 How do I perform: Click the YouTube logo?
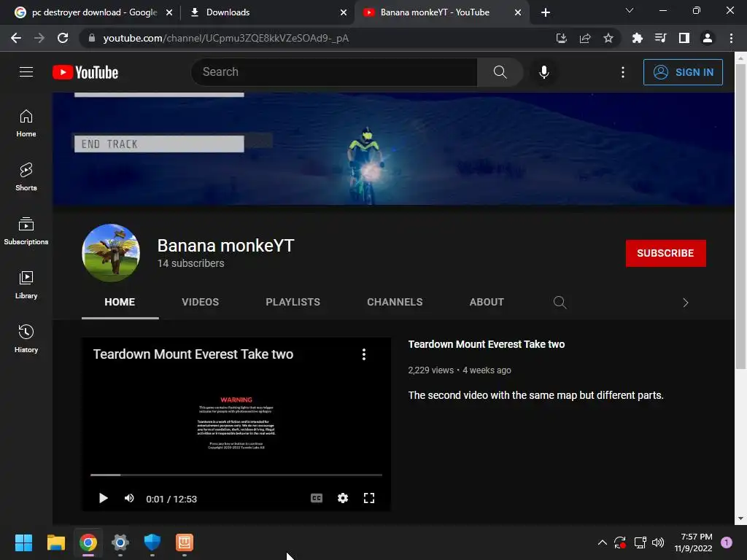(x=85, y=72)
